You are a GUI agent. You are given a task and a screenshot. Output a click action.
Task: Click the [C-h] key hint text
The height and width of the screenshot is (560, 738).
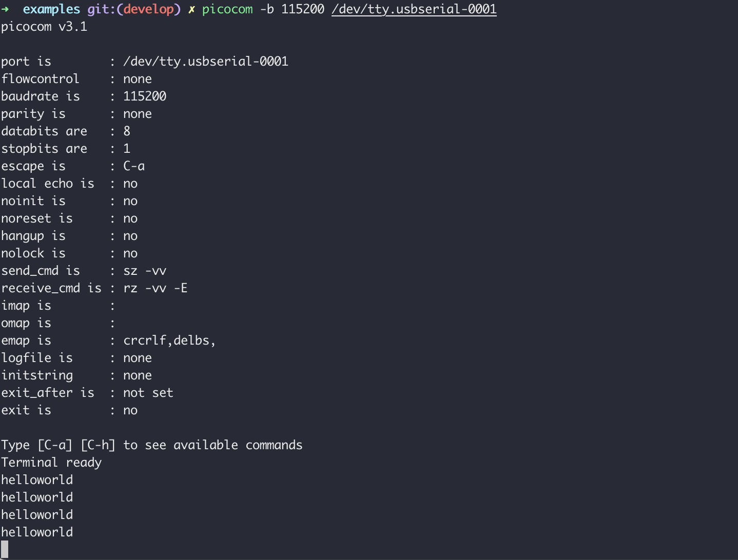98,445
